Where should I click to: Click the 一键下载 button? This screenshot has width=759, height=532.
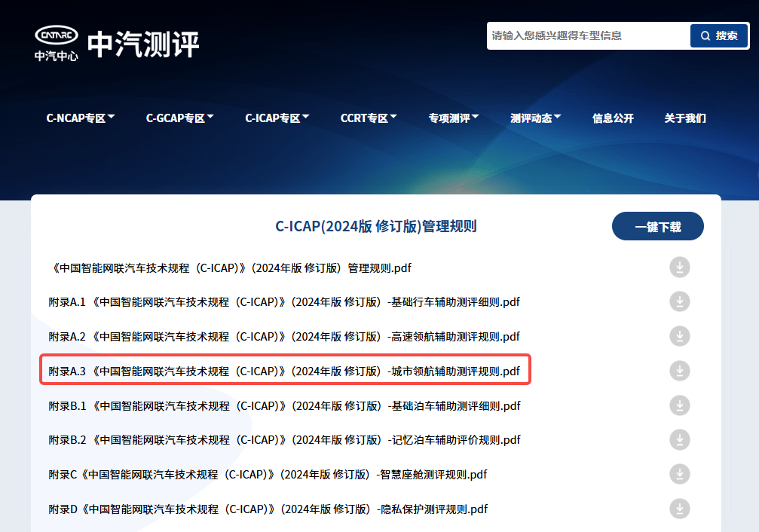pyautogui.click(x=658, y=226)
